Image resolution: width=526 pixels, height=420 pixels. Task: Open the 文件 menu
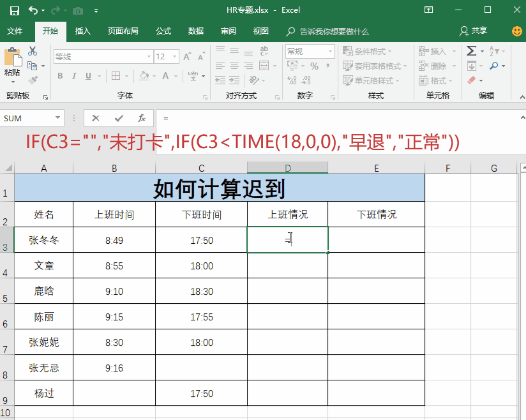coord(15,31)
